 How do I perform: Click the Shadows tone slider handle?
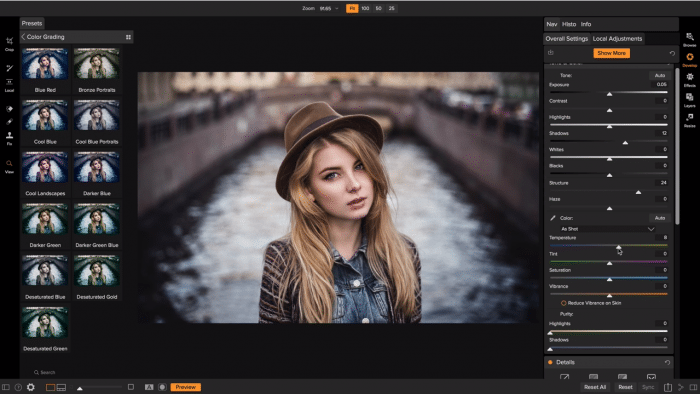pyautogui.click(x=625, y=143)
